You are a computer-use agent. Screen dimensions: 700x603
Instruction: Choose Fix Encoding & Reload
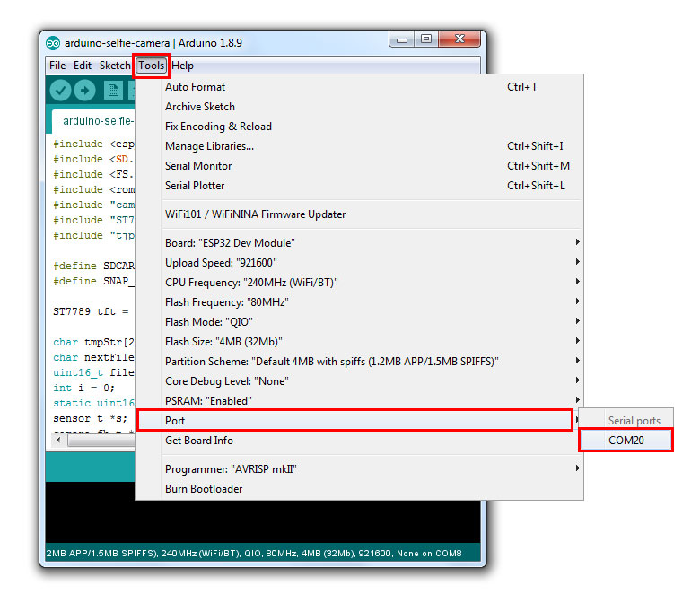click(359, 127)
